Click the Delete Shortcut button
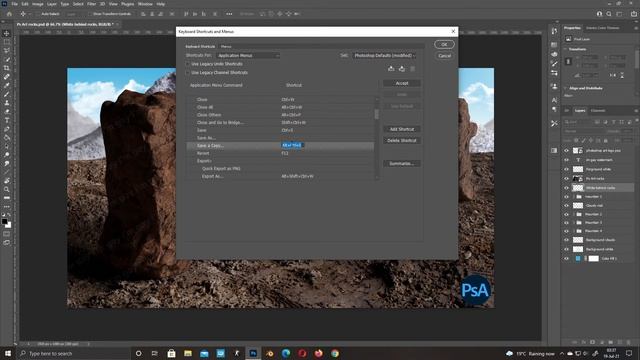 point(402,140)
